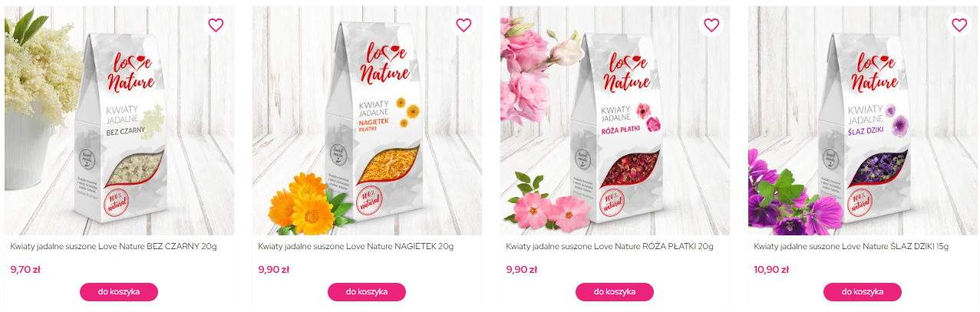Add BEZ CZARNY 20g to cart
Viewport: 980px width, 312px height.
pos(119,292)
